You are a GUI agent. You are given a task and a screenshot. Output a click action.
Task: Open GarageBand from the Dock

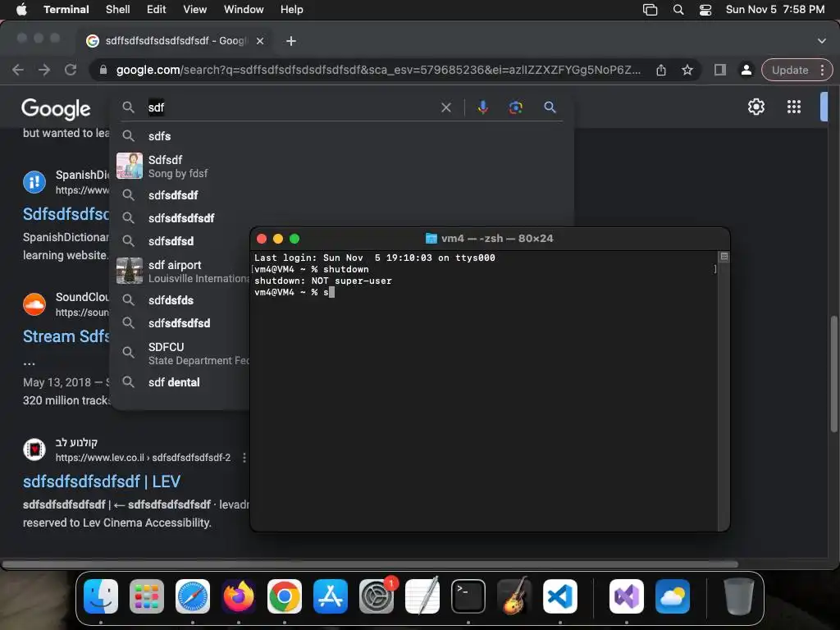514,596
